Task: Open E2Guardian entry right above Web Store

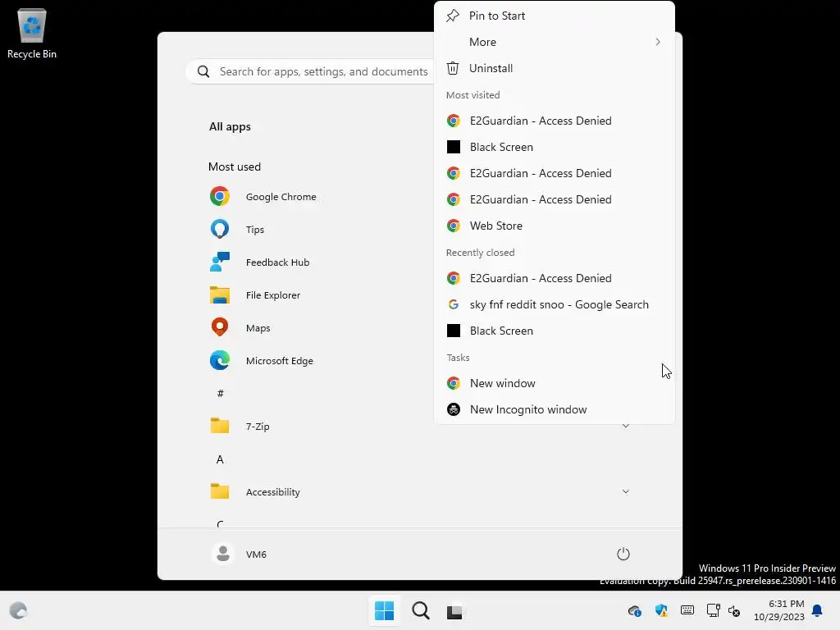Action: [555, 199]
